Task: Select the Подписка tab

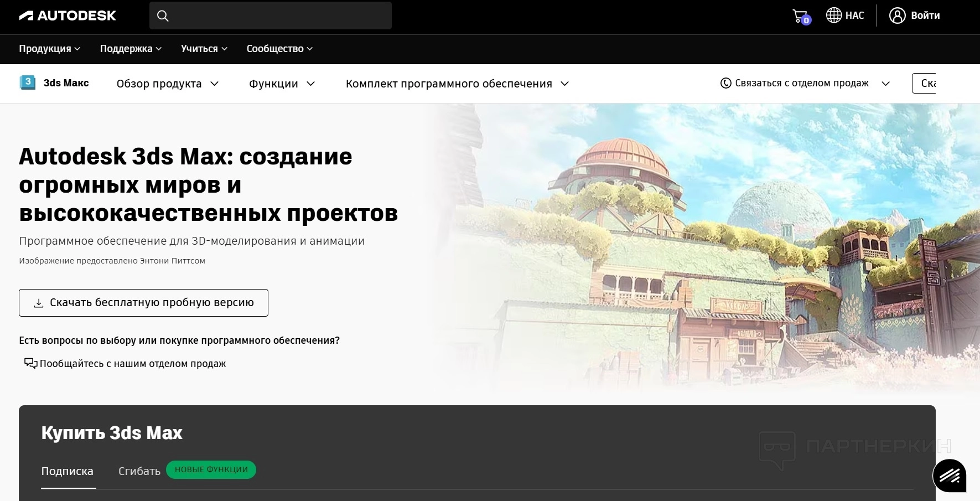Action: coord(68,471)
